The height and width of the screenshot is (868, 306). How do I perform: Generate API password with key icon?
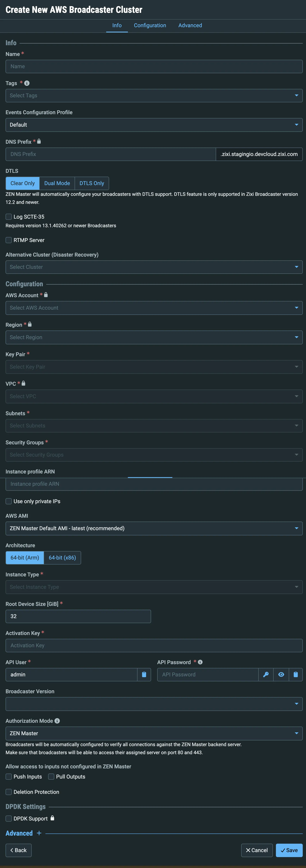(x=266, y=675)
